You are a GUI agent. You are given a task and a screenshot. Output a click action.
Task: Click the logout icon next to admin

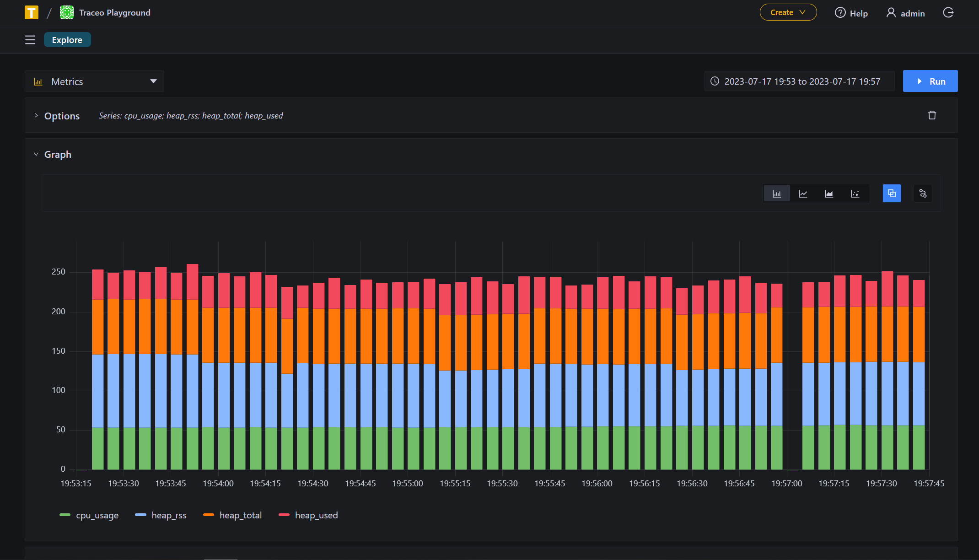(948, 13)
